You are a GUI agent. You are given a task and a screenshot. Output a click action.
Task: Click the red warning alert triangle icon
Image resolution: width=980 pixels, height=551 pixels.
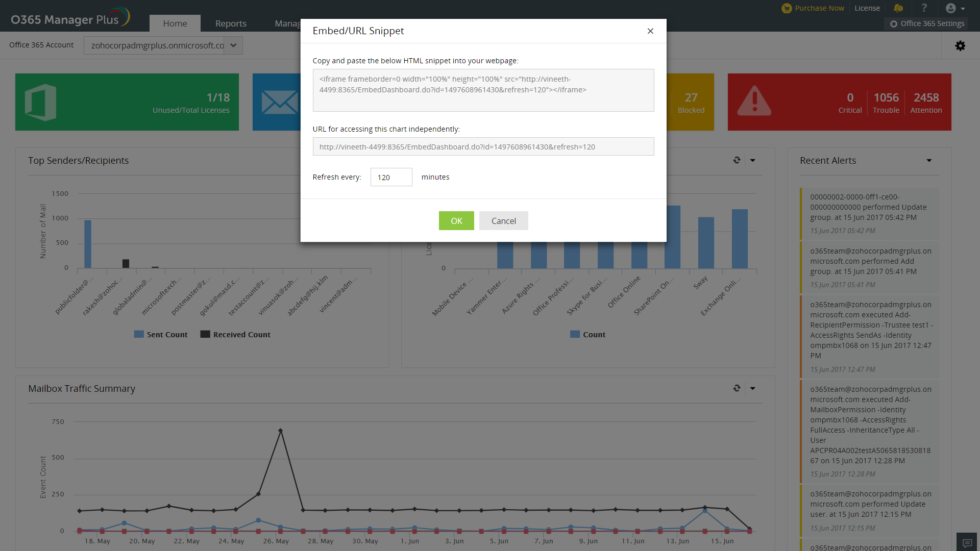(x=754, y=101)
